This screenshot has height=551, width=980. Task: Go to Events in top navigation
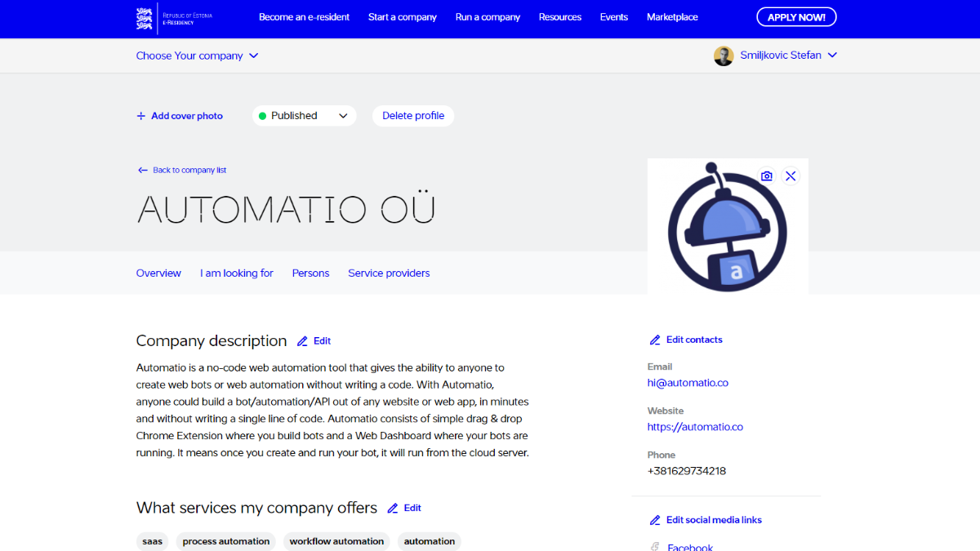pyautogui.click(x=614, y=17)
